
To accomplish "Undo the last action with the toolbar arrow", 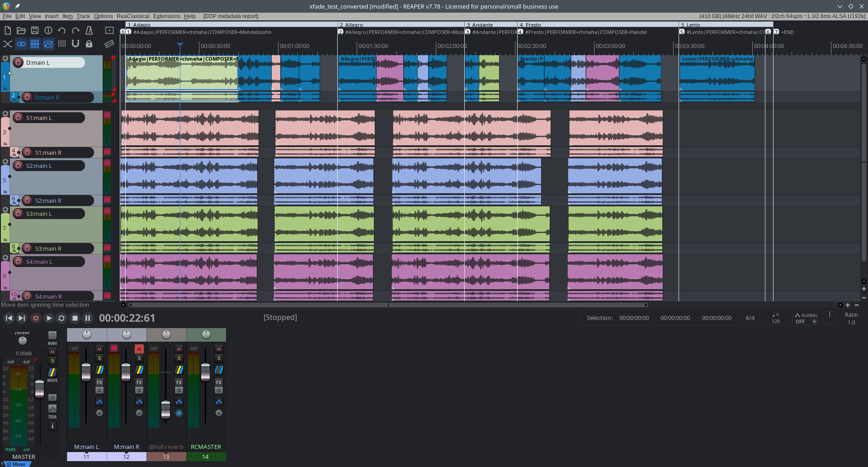I will point(62,30).
